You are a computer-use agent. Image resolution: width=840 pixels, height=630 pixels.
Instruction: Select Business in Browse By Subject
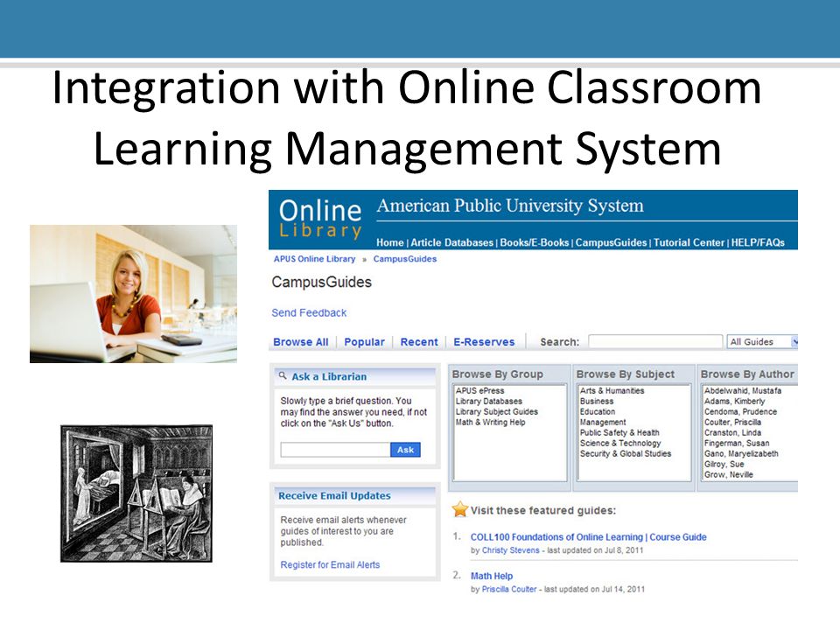pos(597,402)
